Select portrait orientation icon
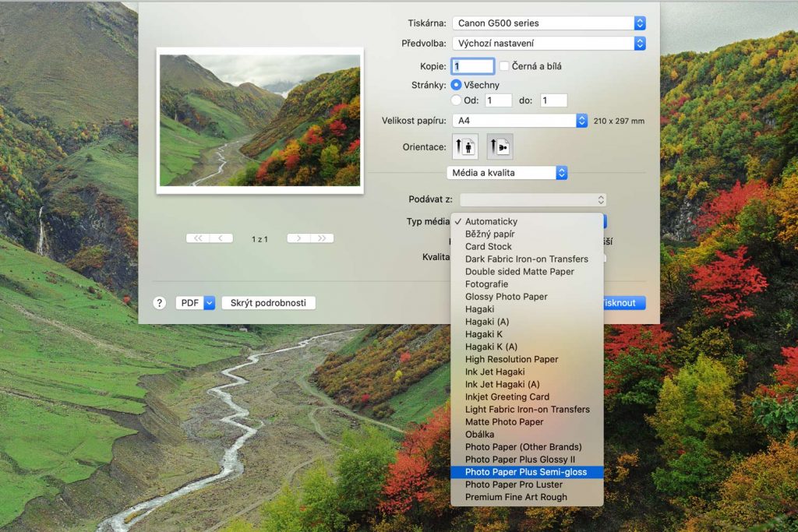This screenshot has height=532, width=798. 466,146
